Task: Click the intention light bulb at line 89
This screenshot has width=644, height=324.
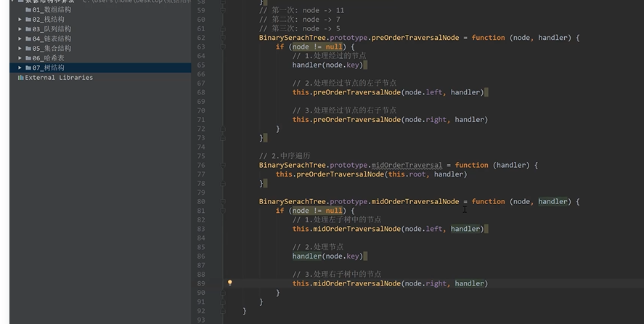Action: [x=230, y=283]
